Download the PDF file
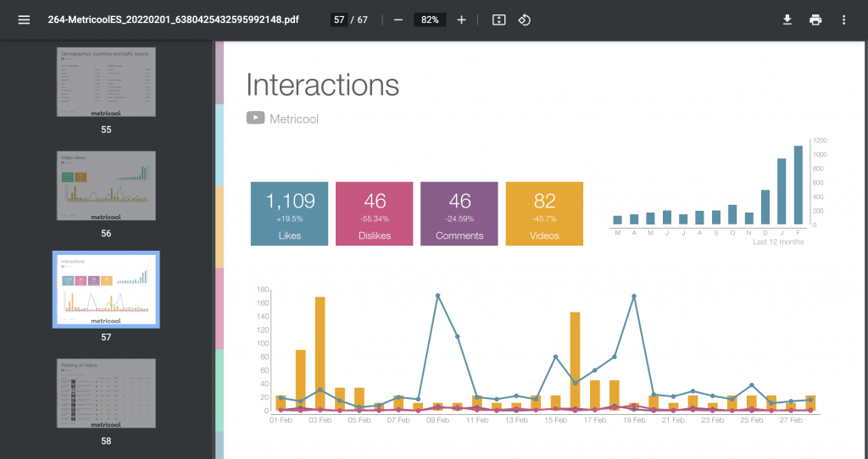Image resolution: width=868 pixels, height=459 pixels. [x=787, y=20]
